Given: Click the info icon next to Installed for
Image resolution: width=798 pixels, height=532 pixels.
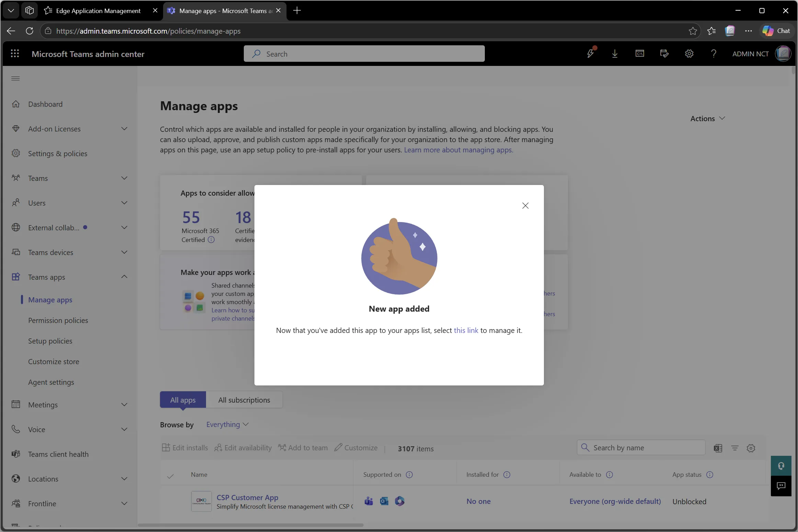Looking at the screenshot, I should click(x=507, y=474).
